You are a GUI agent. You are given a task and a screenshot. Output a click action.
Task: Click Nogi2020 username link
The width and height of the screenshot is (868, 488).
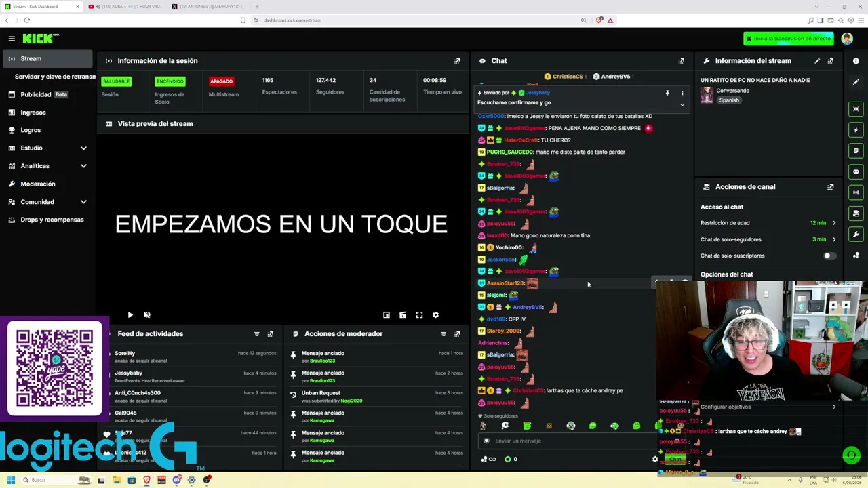[351, 401]
